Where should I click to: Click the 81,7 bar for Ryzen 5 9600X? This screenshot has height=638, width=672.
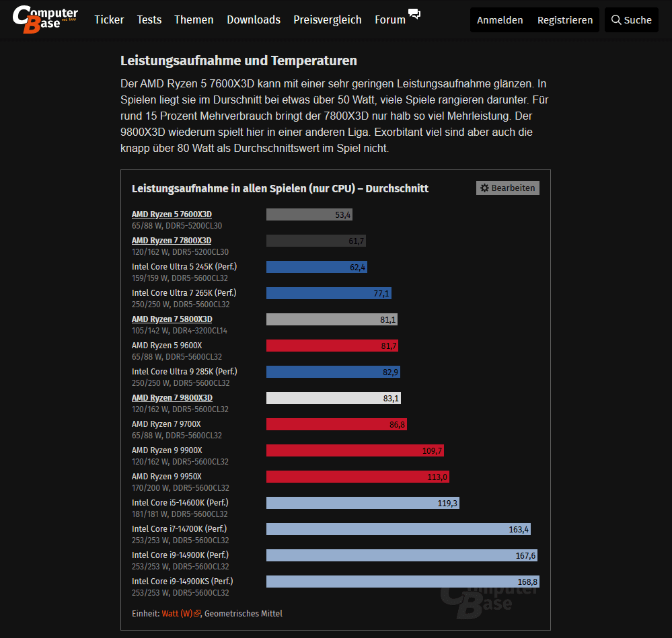[332, 346]
